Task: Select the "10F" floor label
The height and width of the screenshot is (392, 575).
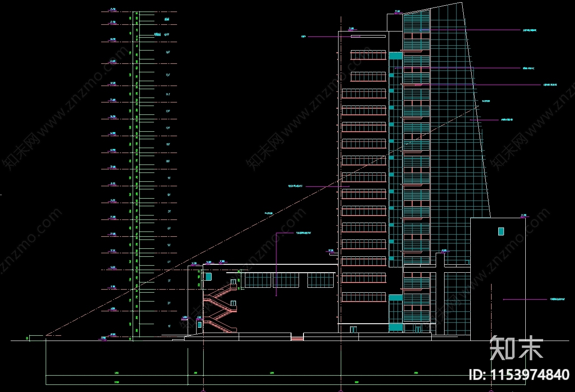Action: (x=168, y=161)
